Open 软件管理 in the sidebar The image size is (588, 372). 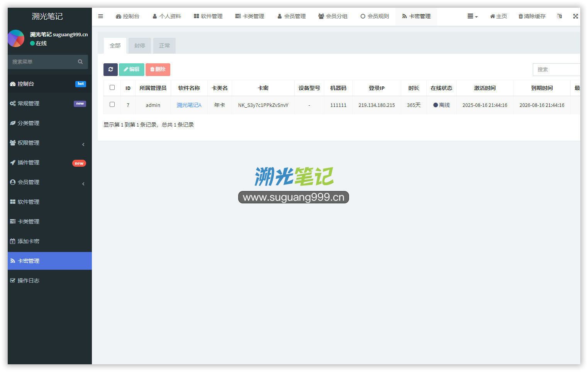50,202
